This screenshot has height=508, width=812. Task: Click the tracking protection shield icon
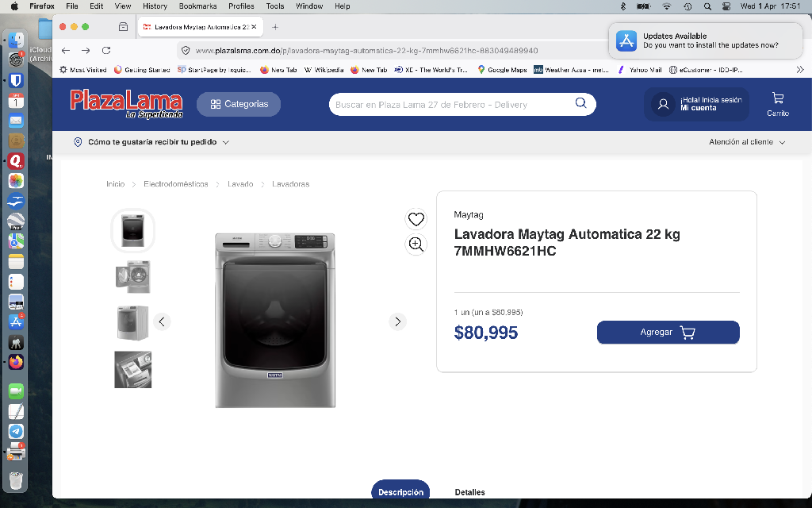click(186, 50)
